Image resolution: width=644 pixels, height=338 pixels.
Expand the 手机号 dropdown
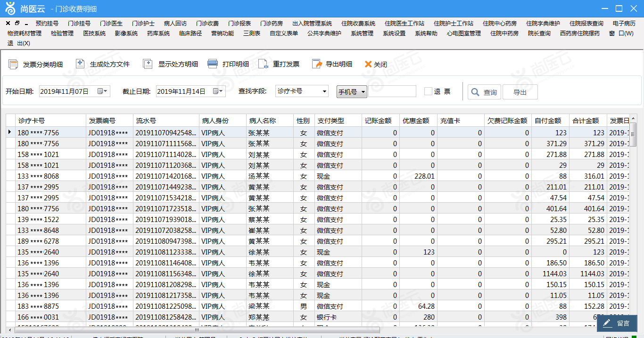click(363, 92)
